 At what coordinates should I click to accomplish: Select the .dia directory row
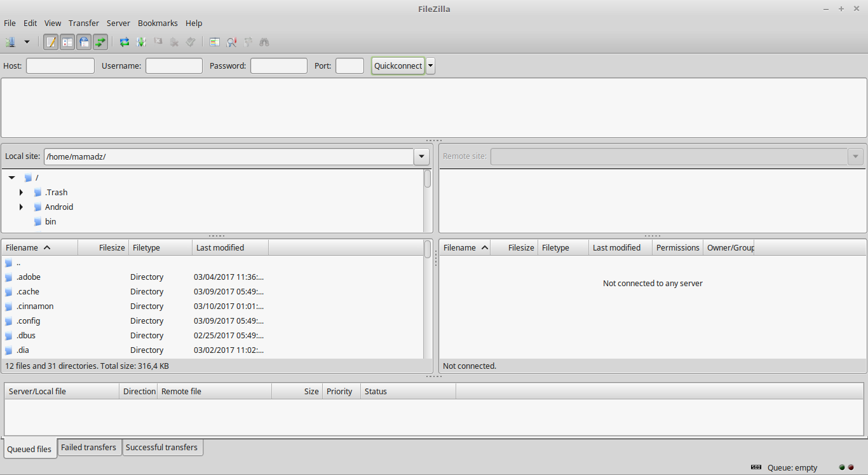[x=212, y=350]
